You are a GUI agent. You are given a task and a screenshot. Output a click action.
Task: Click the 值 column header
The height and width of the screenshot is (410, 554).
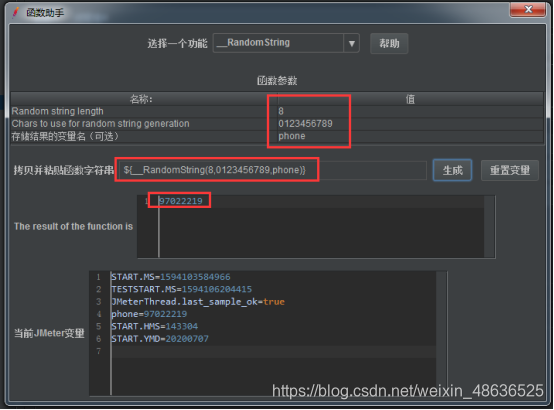(410, 99)
